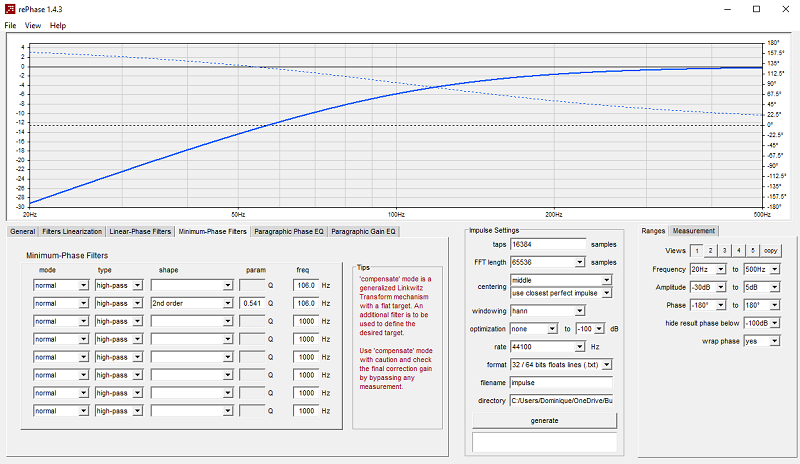Open Amplitude end 5dB dropdown

(761, 287)
